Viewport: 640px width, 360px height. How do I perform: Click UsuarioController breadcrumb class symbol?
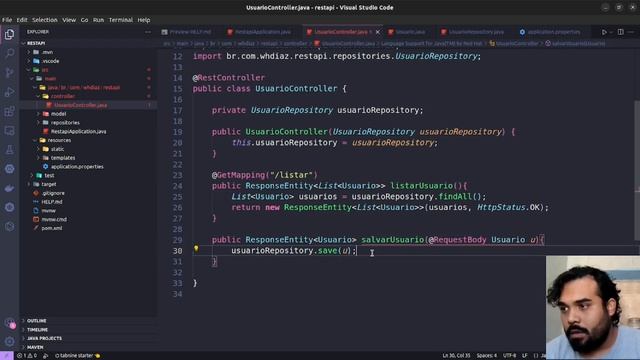click(513, 43)
